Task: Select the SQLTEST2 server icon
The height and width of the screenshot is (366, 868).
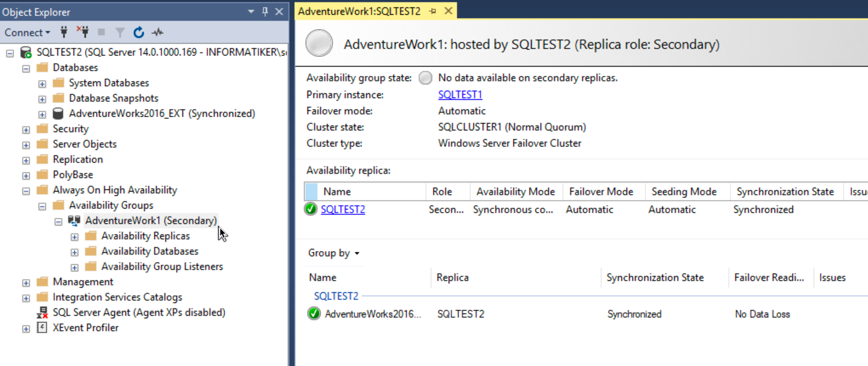Action: pos(26,52)
